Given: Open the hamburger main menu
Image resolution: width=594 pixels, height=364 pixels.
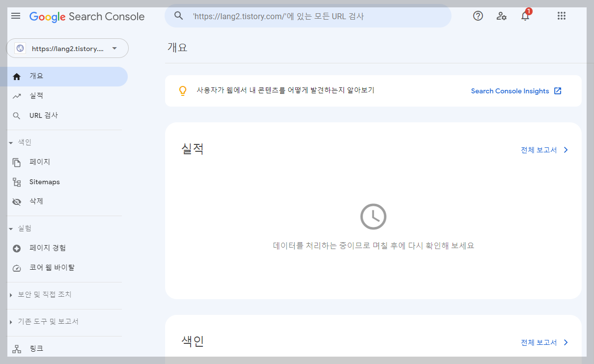Looking at the screenshot, I should point(16,16).
